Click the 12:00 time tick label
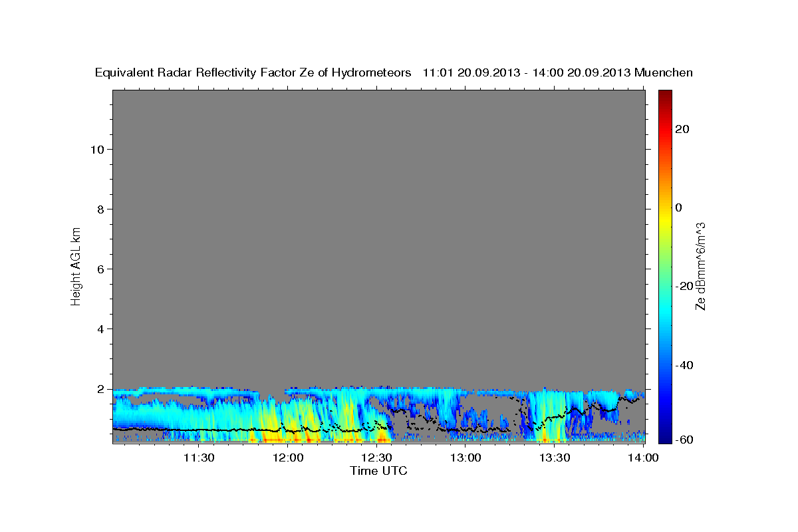This screenshot has width=798, height=532. click(287, 458)
